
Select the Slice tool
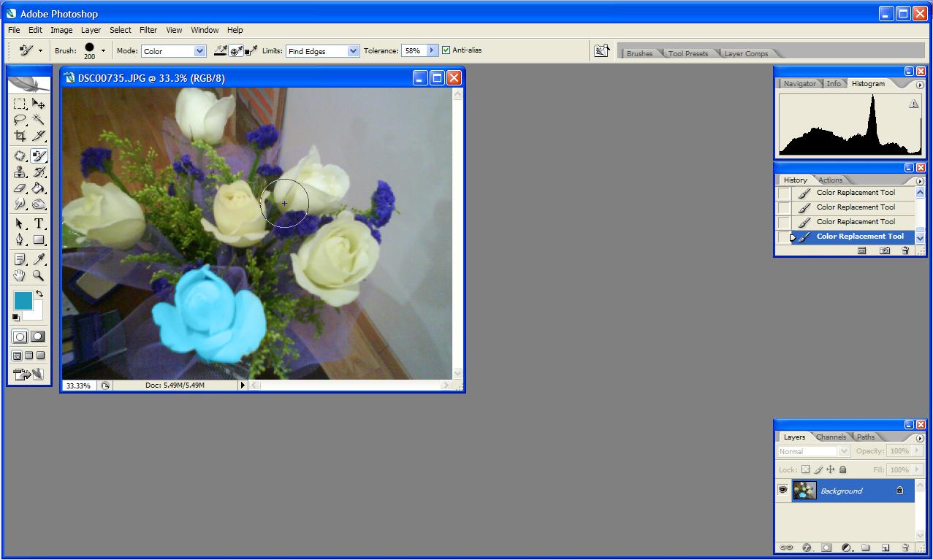(39, 136)
